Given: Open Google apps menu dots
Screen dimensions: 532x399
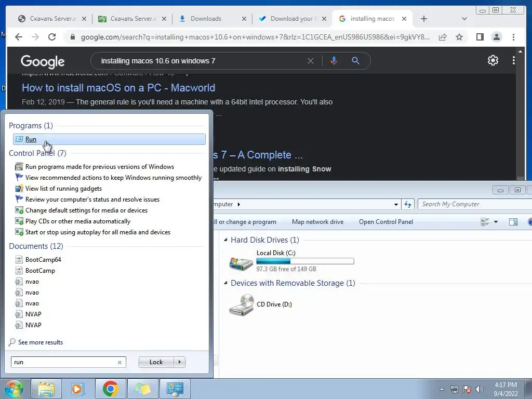Looking at the screenshot, I should (x=514, y=60).
